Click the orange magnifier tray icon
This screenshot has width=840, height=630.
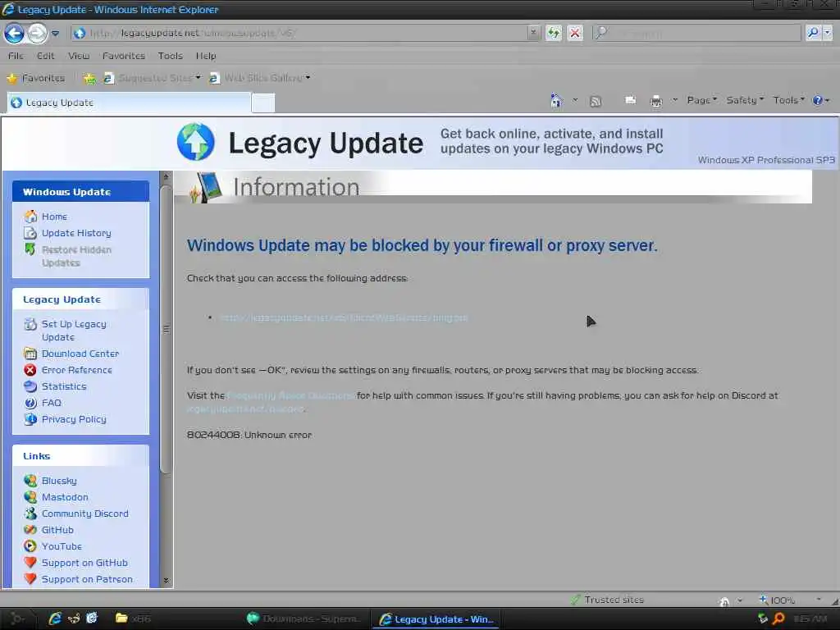point(779,619)
